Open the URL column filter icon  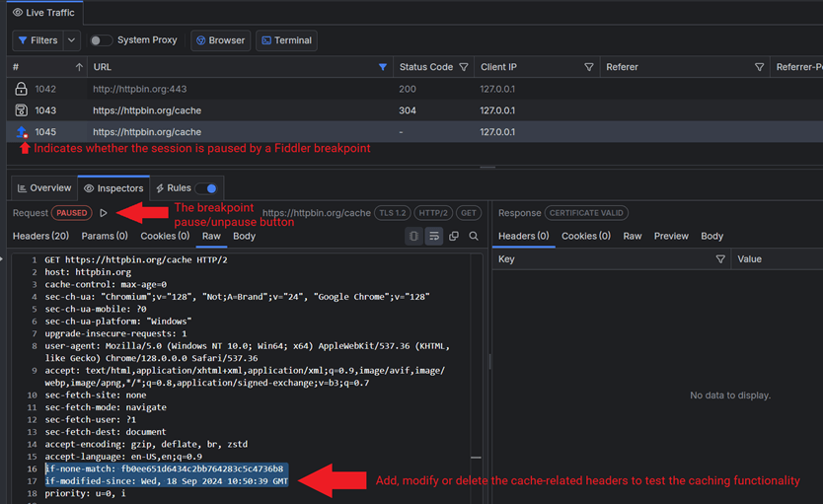(383, 67)
